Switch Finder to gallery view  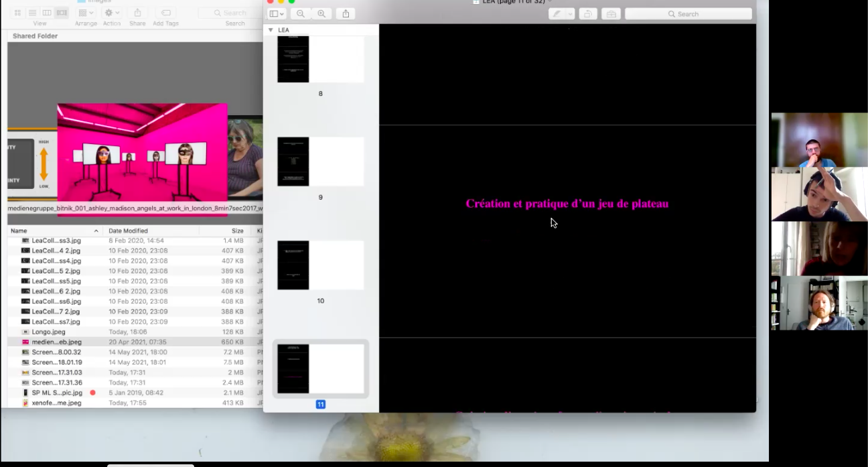click(62, 13)
